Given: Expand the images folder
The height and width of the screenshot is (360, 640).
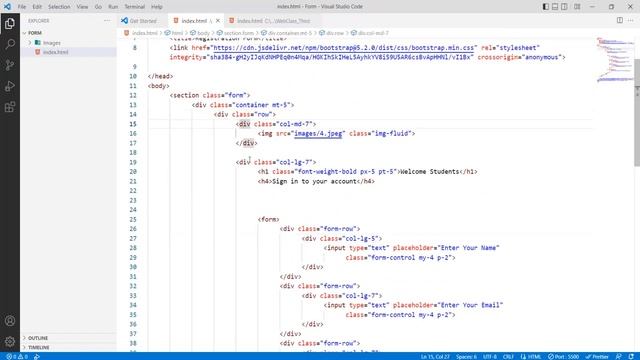Looking at the screenshot, I should pyautogui.click(x=69, y=42).
